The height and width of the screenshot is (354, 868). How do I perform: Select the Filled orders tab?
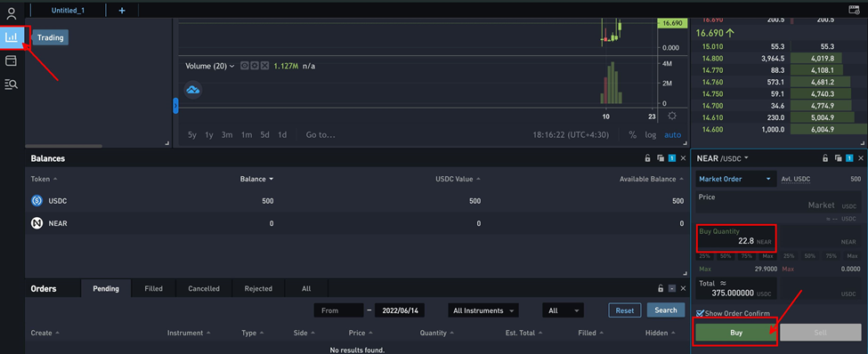coord(153,289)
